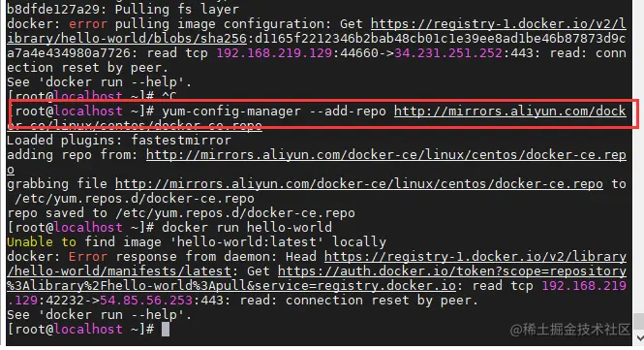Click the 192.168.219.129 address before port 44660

point(274,53)
